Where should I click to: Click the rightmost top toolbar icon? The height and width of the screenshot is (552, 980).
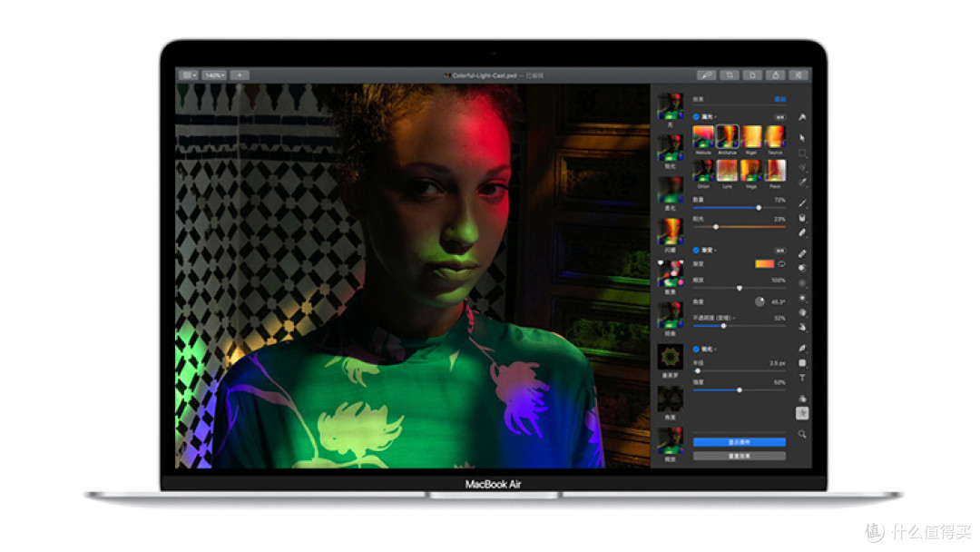[799, 75]
